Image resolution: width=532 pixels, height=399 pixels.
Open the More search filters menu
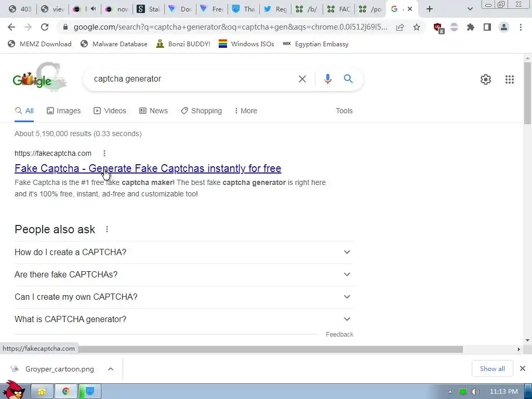(x=246, y=111)
